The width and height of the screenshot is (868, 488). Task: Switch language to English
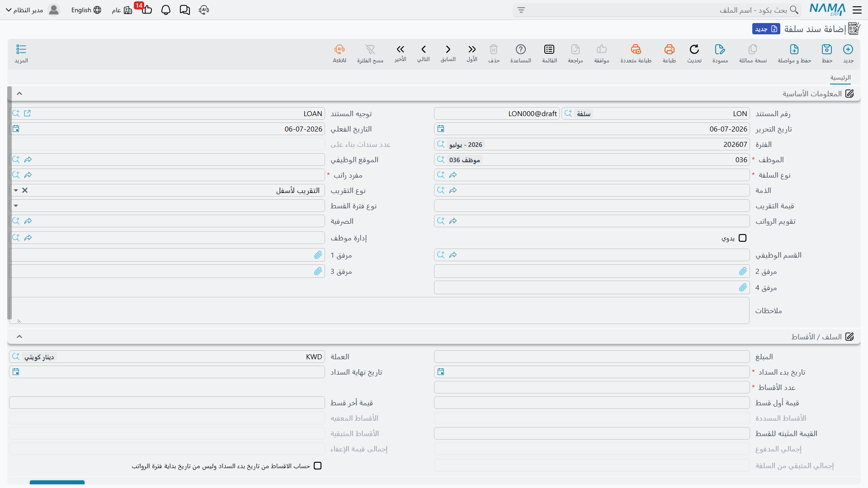(86, 10)
